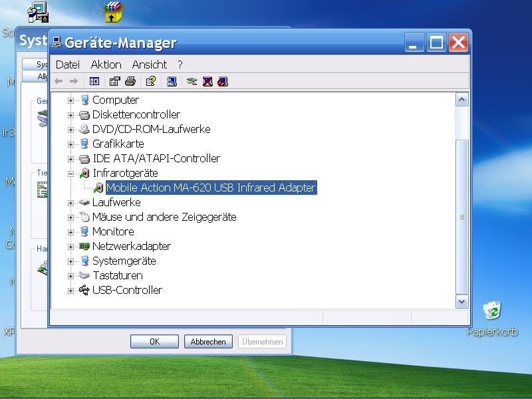Expand the Systemgeräte node

point(70,261)
